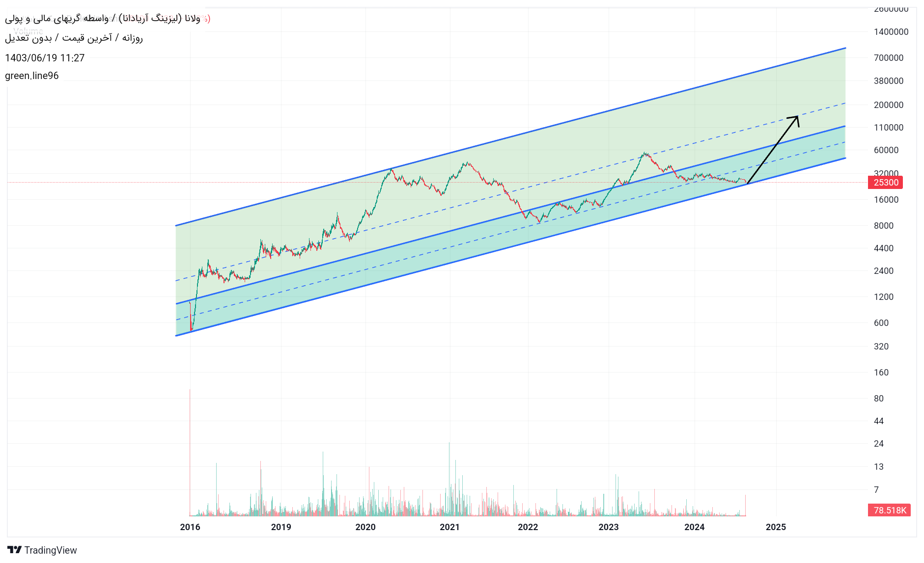Image resolution: width=924 pixels, height=563 pixels.
Task: Click the red 78.518K volume label
Action: click(889, 510)
